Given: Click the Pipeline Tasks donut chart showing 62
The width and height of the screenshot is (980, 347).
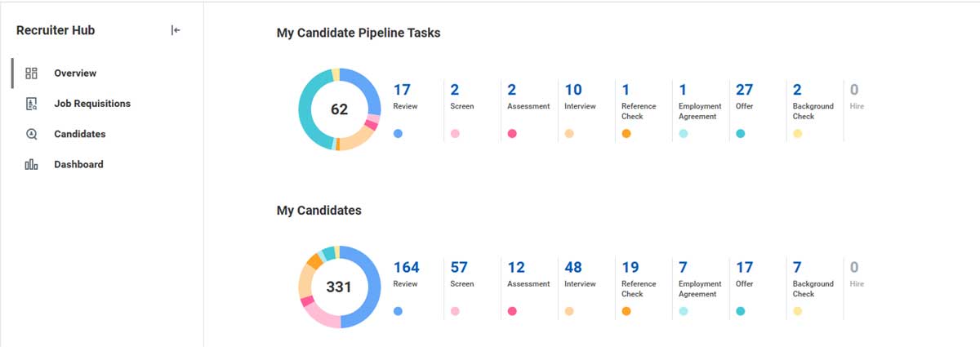Looking at the screenshot, I should point(340,109).
